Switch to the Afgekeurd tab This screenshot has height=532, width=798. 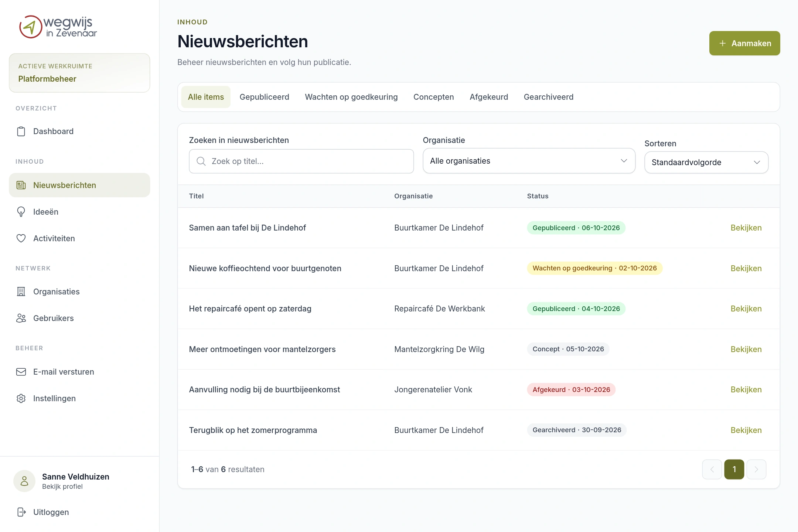[489, 97]
